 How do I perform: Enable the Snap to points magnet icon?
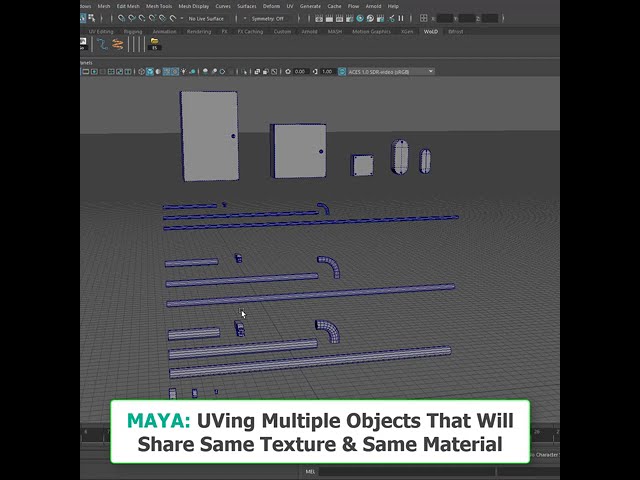[x=142, y=18]
